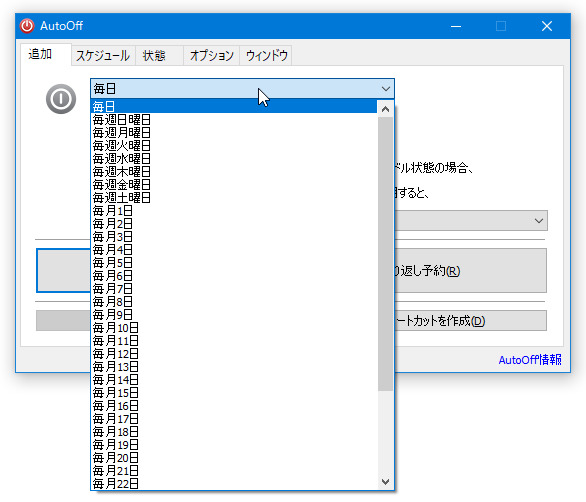Viewport: 586px width, 502px height.
Task: Select 毎月14日 from the list
Action: 234,380
